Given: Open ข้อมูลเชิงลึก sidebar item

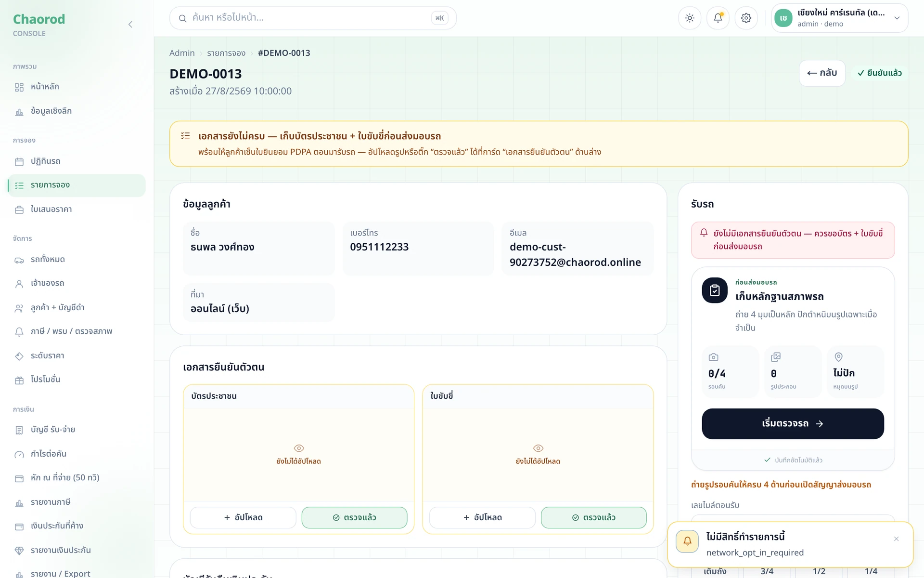Looking at the screenshot, I should (77, 111).
